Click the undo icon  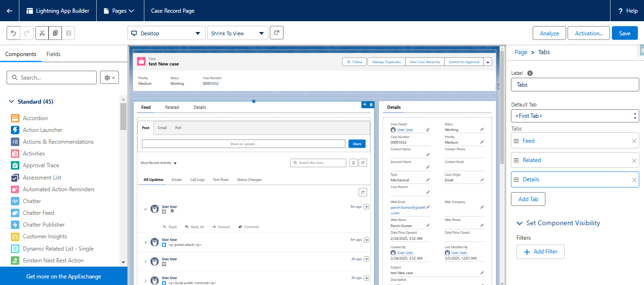(x=14, y=33)
